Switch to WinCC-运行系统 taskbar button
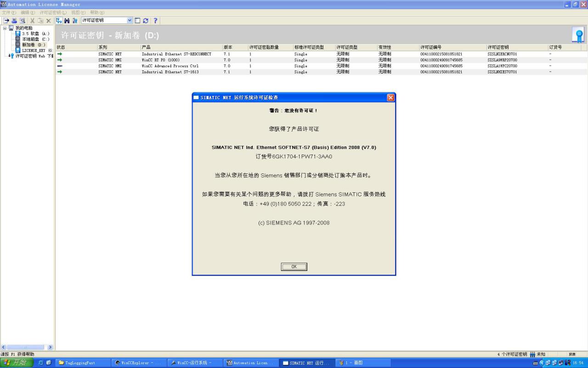This screenshot has height=368, width=588. (x=195, y=363)
